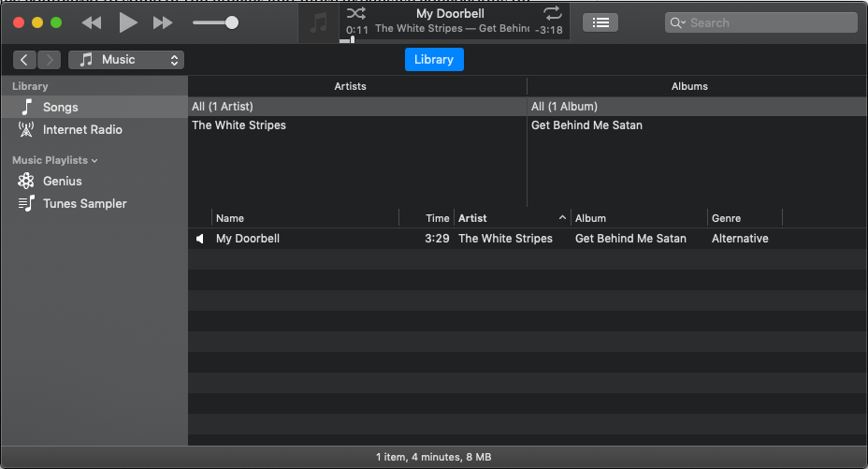The image size is (868, 469).
Task: Skip to next track with fast-forward
Action: 163,22
